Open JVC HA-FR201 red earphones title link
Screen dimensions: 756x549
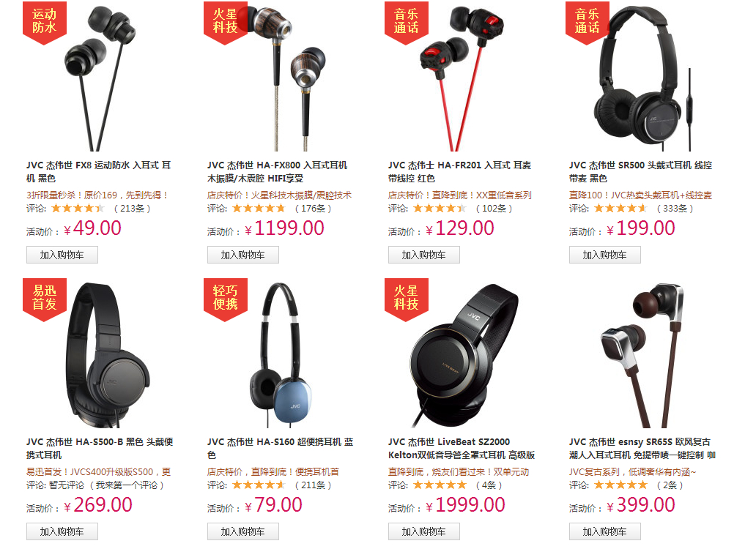(x=459, y=172)
